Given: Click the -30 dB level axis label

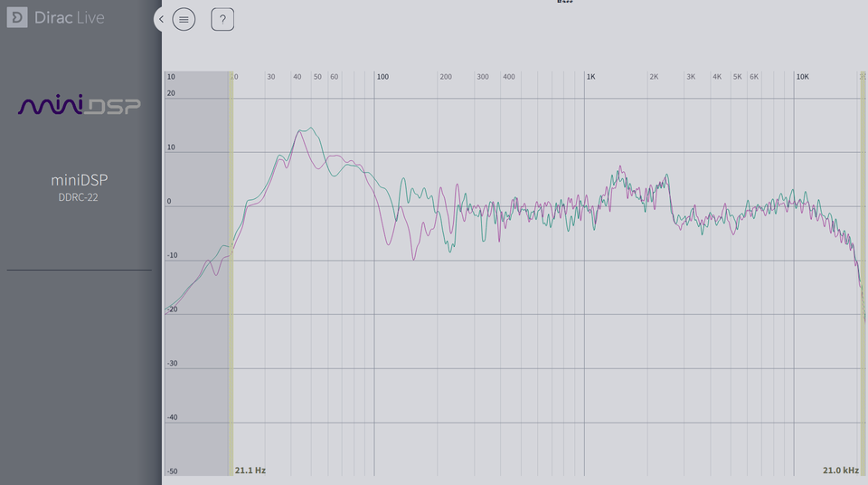Looking at the screenshot, I should pyautogui.click(x=172, y=363).
